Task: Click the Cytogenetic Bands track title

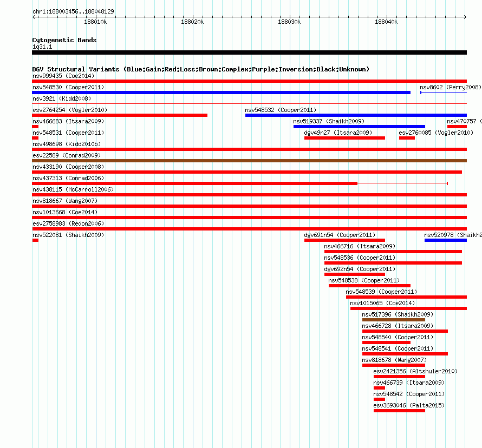Action: coord(64,40)
